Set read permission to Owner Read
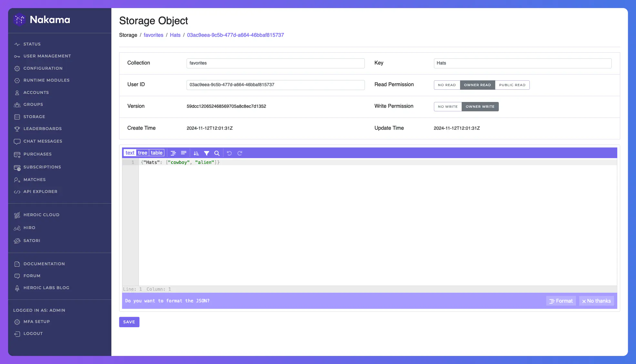The image size is (636, 364). tap(477, 85)
